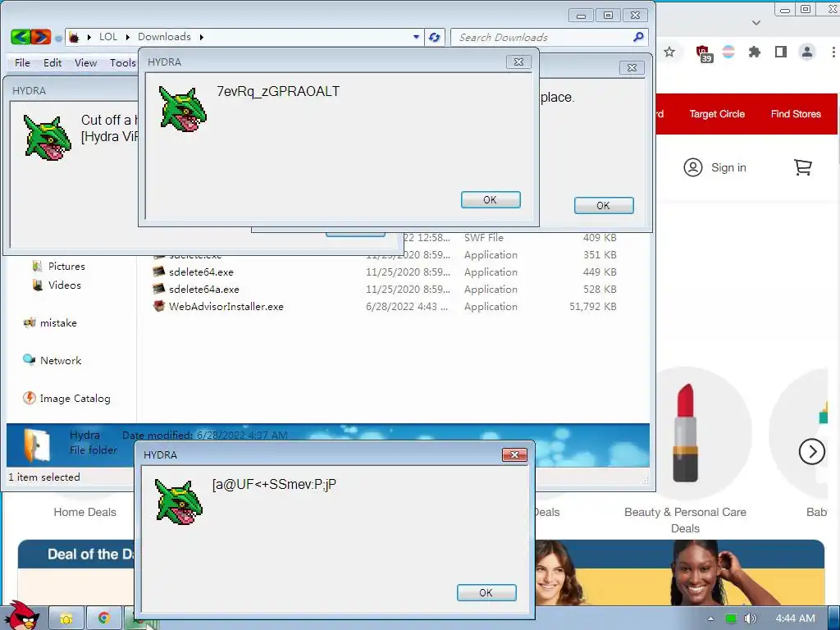Select Network in the navigation pane
840x630 pixels.
pos(61,361)
